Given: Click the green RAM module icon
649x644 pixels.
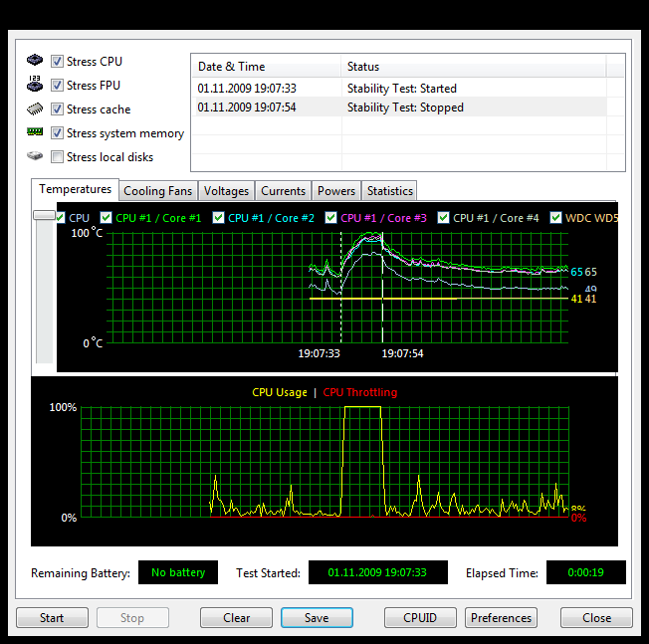Looking at the screenshot, I should [35, 132].
